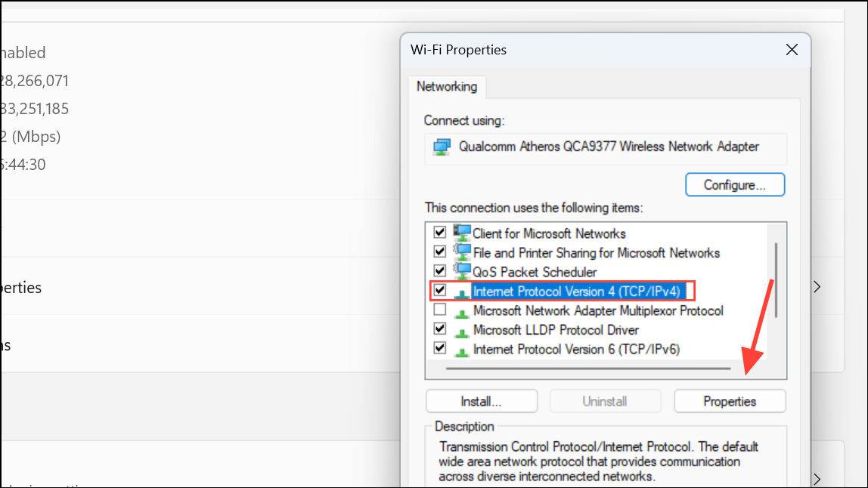The image size is (868, 488).
Task: Expand the settings row chevron on the left
Action: coord(817,287)
